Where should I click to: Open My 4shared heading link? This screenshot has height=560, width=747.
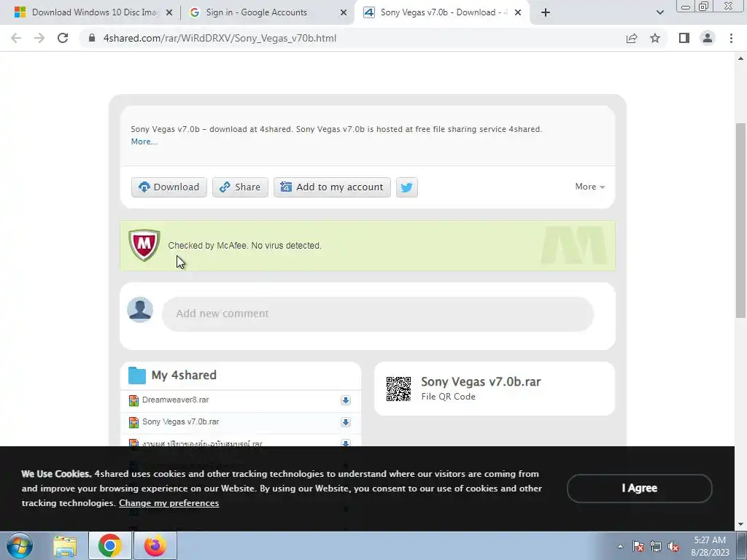point(184,376)
